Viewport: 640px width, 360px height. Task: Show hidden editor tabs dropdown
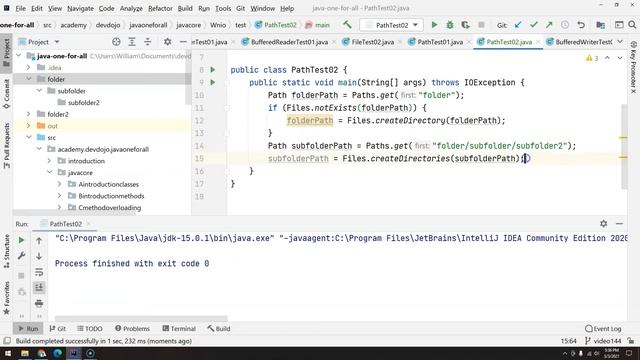coord(620,42)
